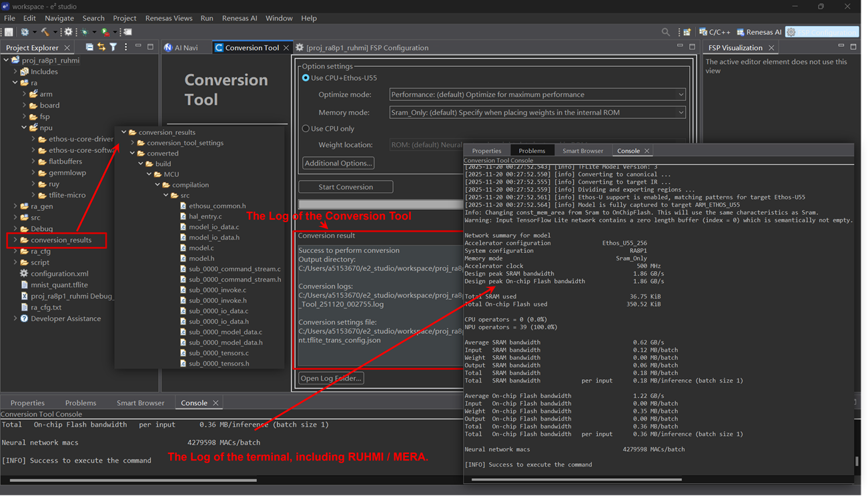Open the Help menu
Image resolution: width=868 pixels, height=498 pixels.
tap(309, 18)
